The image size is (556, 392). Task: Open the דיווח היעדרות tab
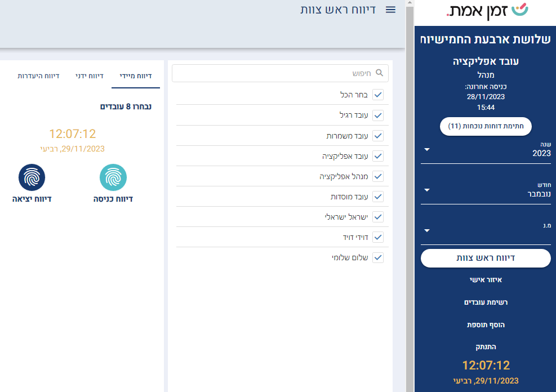(38, 75)
